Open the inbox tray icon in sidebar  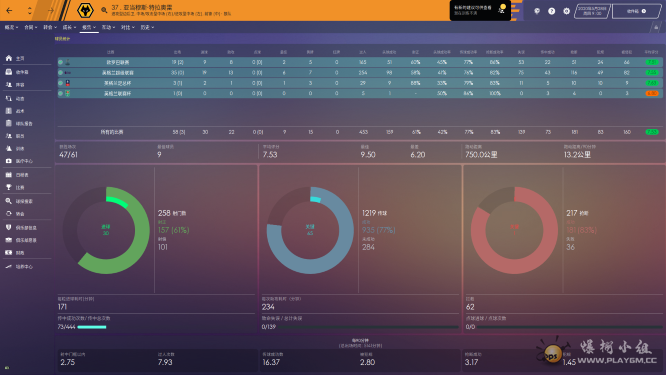click(x=8, y=72)
